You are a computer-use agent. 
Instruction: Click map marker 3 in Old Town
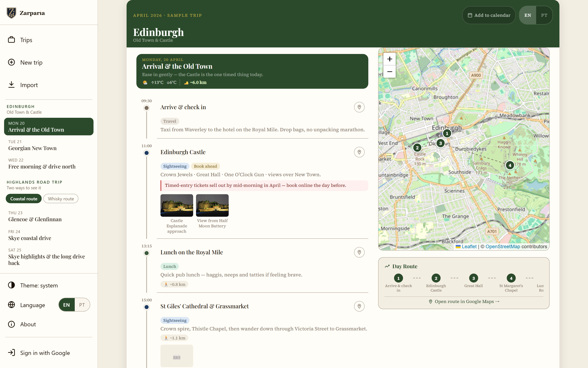tap(441, 143)
